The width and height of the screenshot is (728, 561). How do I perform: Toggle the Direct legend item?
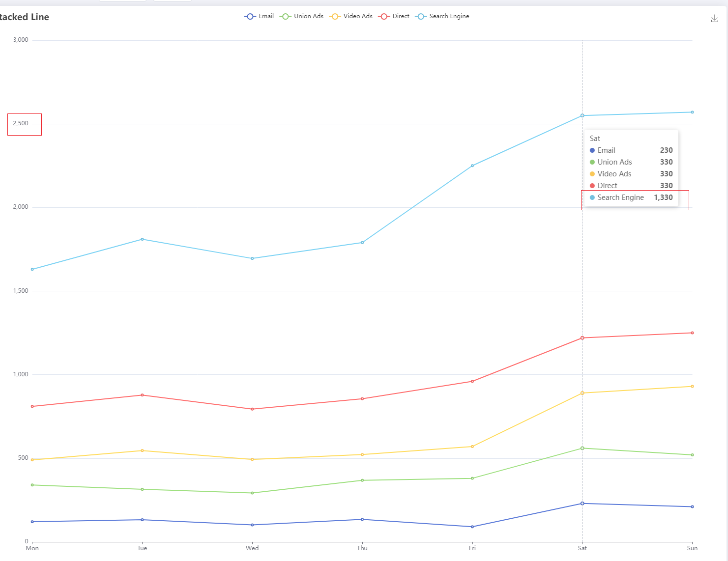[394, 16]
